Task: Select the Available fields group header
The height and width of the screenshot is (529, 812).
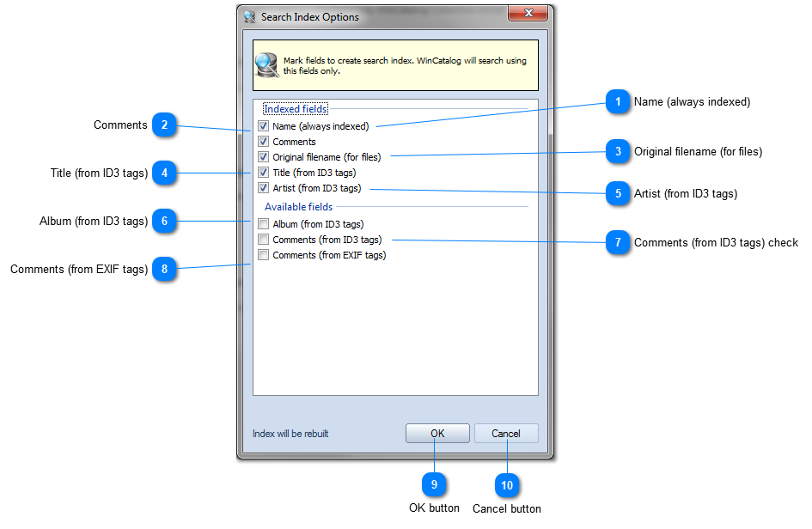Action: 299,206
